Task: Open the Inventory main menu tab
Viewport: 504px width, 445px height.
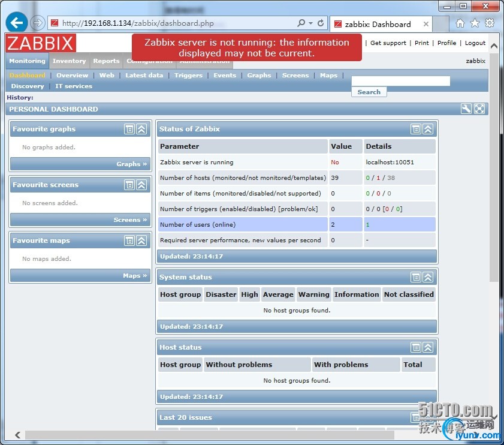Action: pos(69,61)
